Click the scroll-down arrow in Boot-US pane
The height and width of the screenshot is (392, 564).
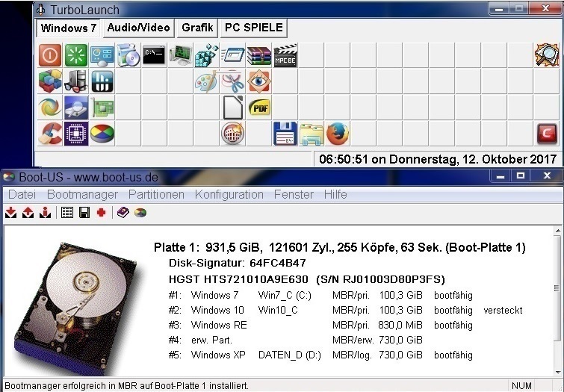558,373
